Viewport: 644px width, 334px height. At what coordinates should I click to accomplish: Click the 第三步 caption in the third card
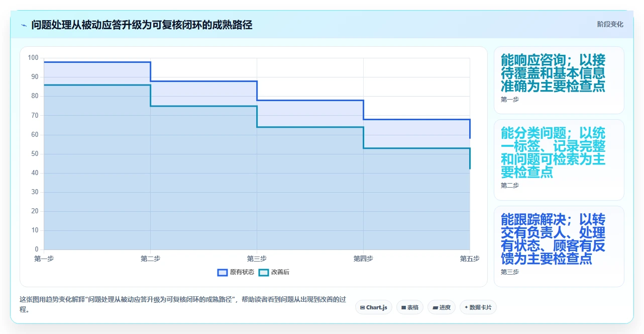click(x=510, y=272)
